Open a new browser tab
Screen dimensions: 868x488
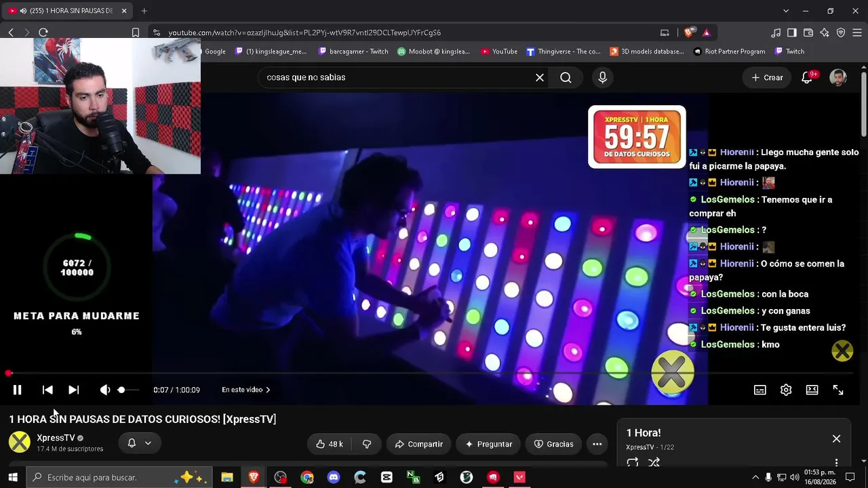point(144,11)
